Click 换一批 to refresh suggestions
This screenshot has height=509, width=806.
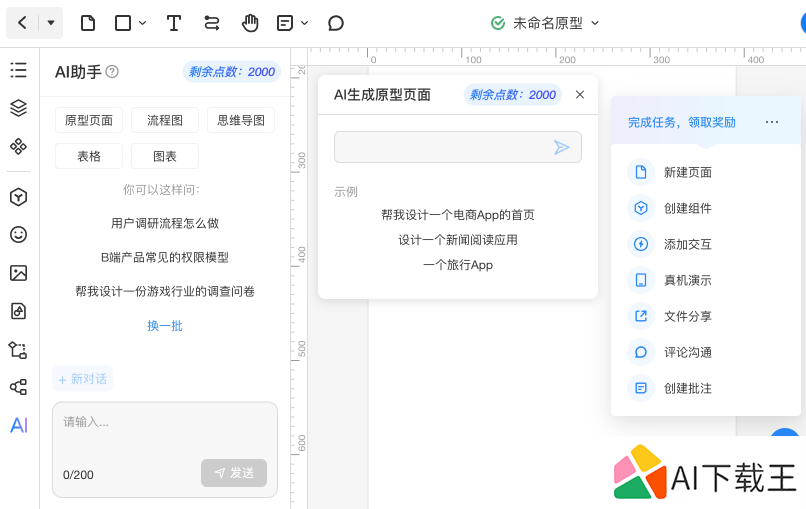(165, 326)
